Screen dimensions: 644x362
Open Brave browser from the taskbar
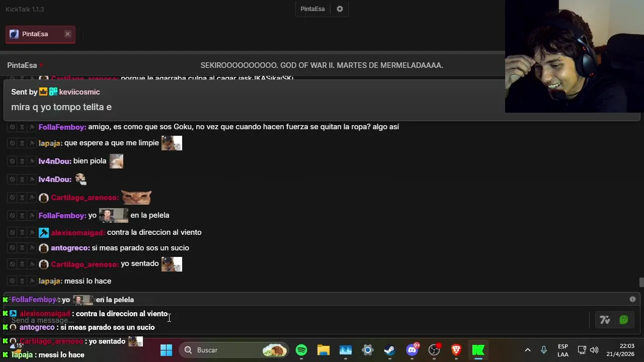[x=456, y=350]
